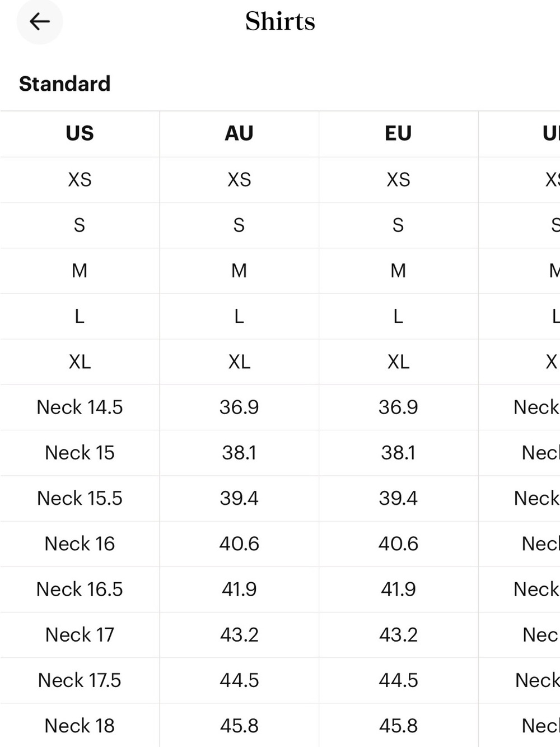Select the AU 45.8 neck size

239,726
